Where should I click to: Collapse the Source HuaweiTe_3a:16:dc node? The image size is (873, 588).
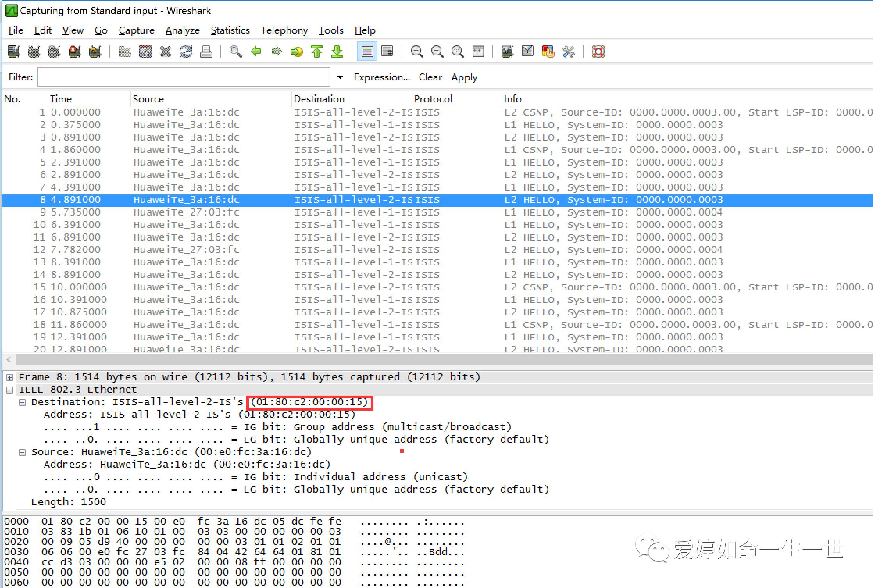[22, 452]
